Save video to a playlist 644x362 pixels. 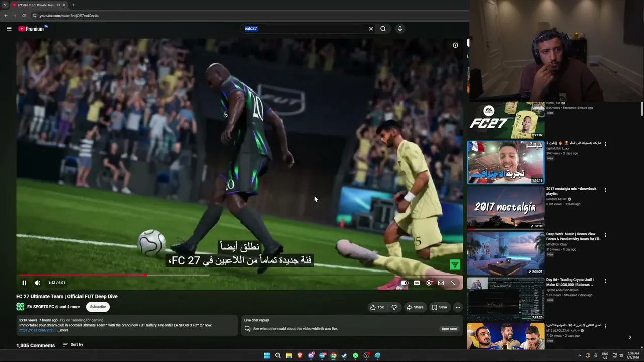pyautogui.click(x=439, y=307)
